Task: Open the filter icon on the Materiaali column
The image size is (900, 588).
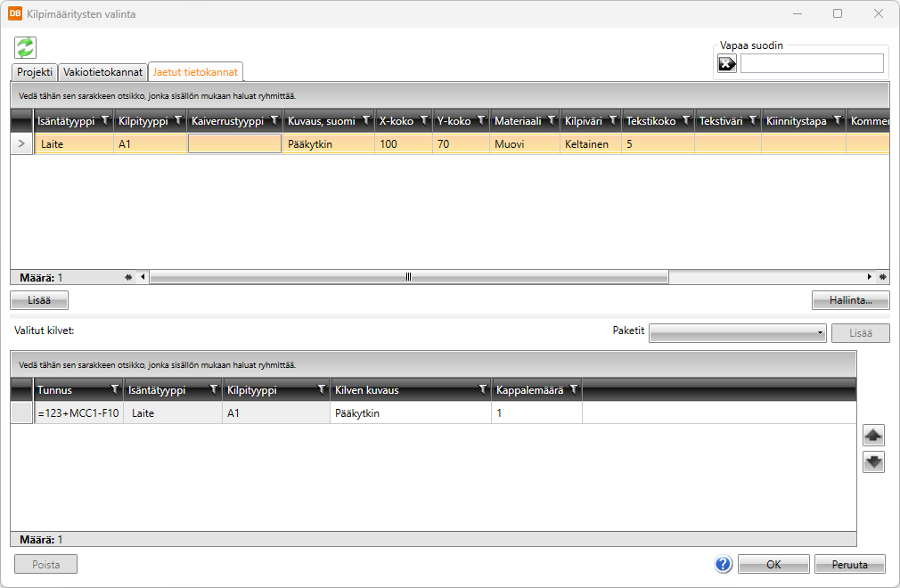Action: click(x=550, y=120)
